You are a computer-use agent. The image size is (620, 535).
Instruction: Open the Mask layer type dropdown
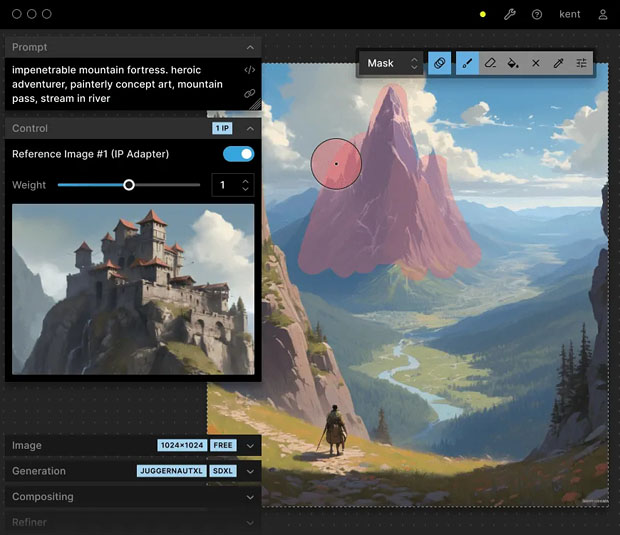click(392, 63)
